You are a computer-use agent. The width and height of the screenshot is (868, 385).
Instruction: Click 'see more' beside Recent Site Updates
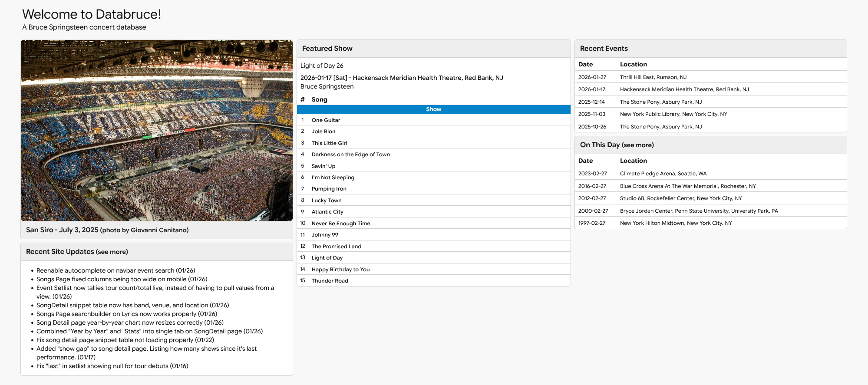click(112, 252)
